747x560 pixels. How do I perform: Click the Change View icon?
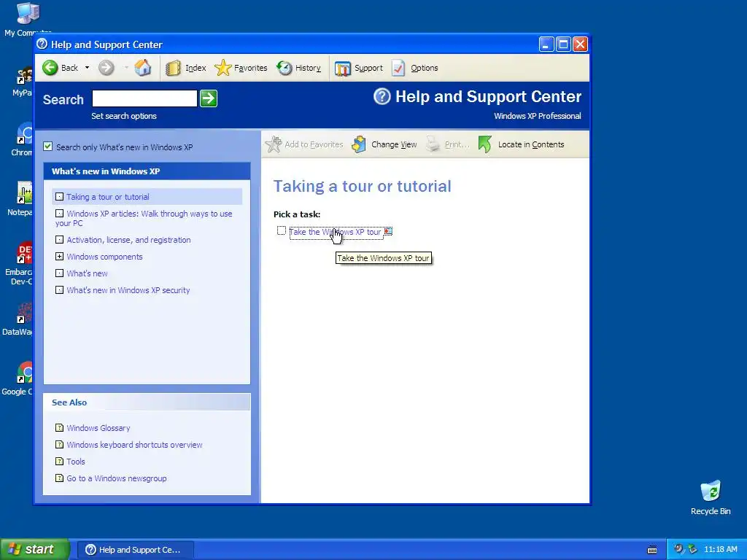359,144
